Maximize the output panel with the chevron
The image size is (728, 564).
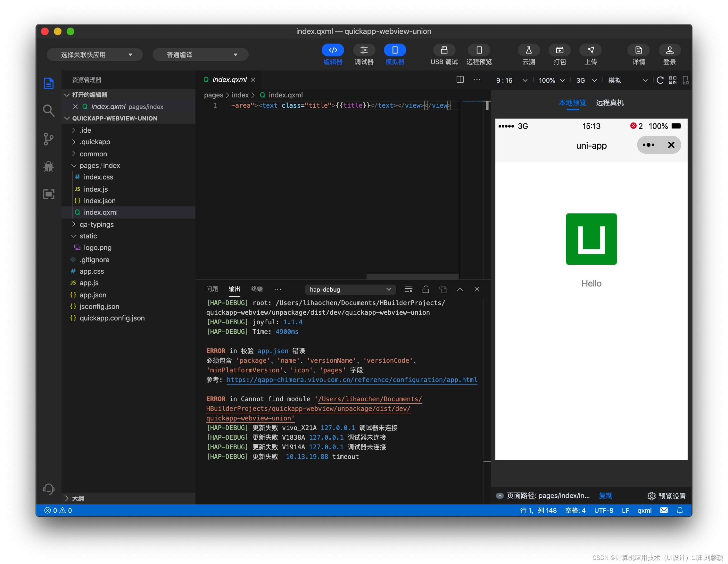(460, 289)
